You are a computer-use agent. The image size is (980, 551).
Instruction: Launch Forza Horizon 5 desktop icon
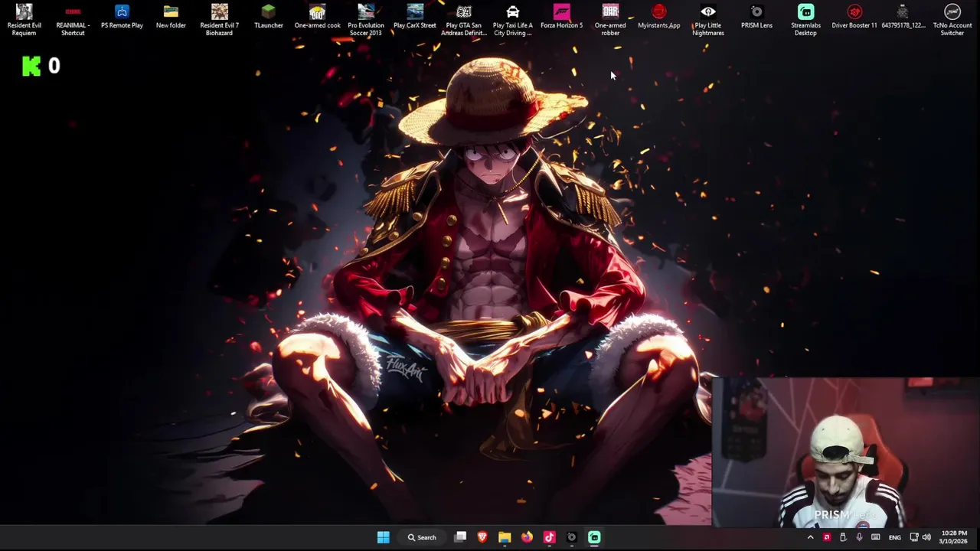[561, 16]
